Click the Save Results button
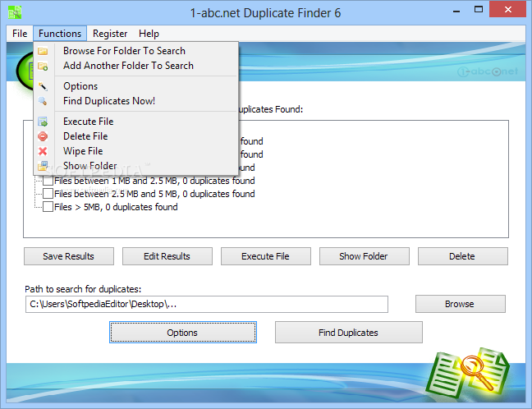 coord(69,256)
